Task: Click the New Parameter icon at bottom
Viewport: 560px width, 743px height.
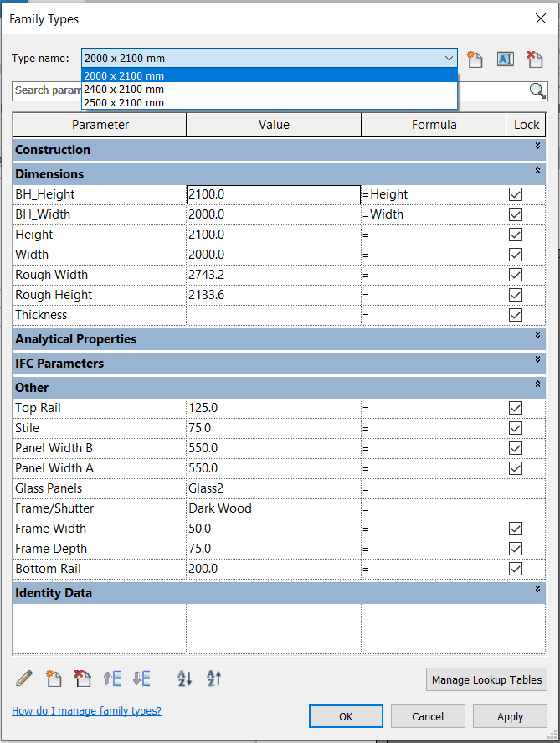Action: (x=54, y=679)
